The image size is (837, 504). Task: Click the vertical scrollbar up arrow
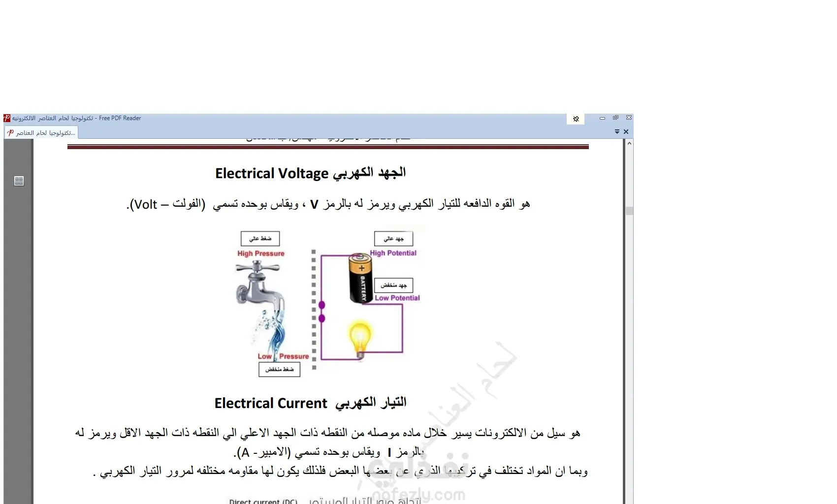629,143
